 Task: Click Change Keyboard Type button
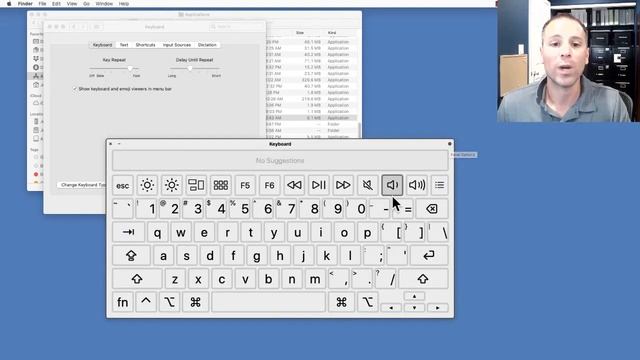tap(83, 185)
